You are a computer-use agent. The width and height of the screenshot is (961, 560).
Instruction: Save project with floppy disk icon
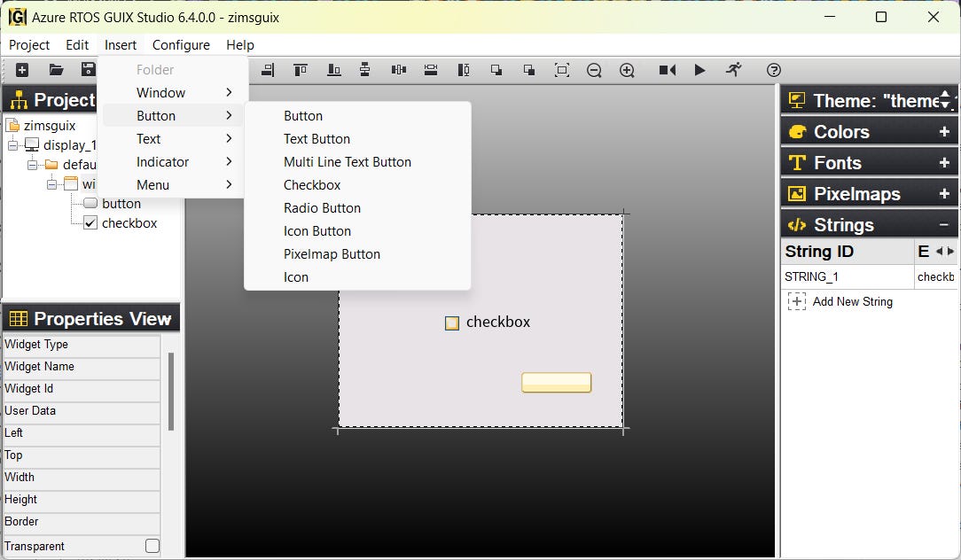click(x=89, y=70)
